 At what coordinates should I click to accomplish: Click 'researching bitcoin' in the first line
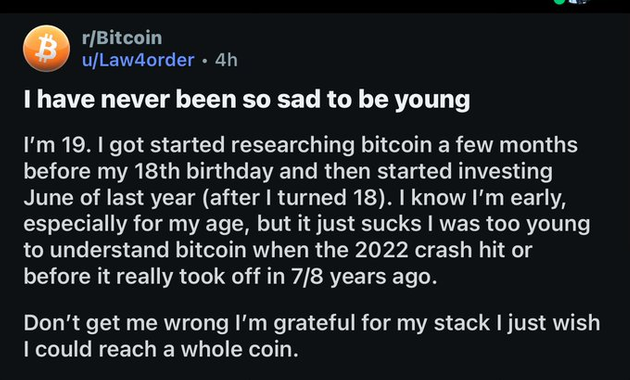pyautogui.click(x=333, y=145)
